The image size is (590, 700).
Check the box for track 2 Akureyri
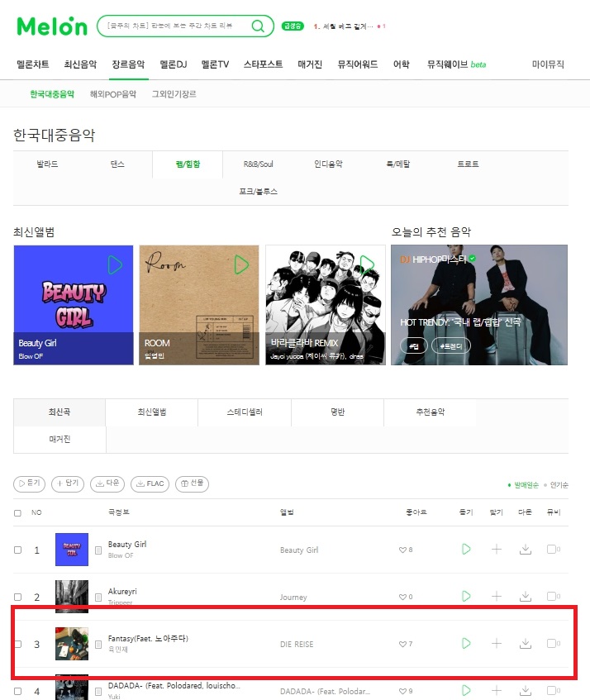pos(18,597)
